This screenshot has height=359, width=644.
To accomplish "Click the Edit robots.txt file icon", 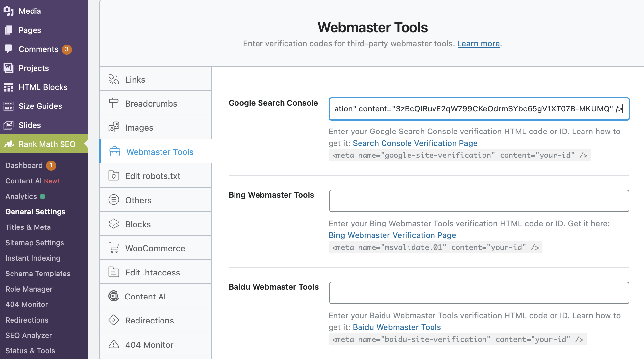I will tap(114, 176).
